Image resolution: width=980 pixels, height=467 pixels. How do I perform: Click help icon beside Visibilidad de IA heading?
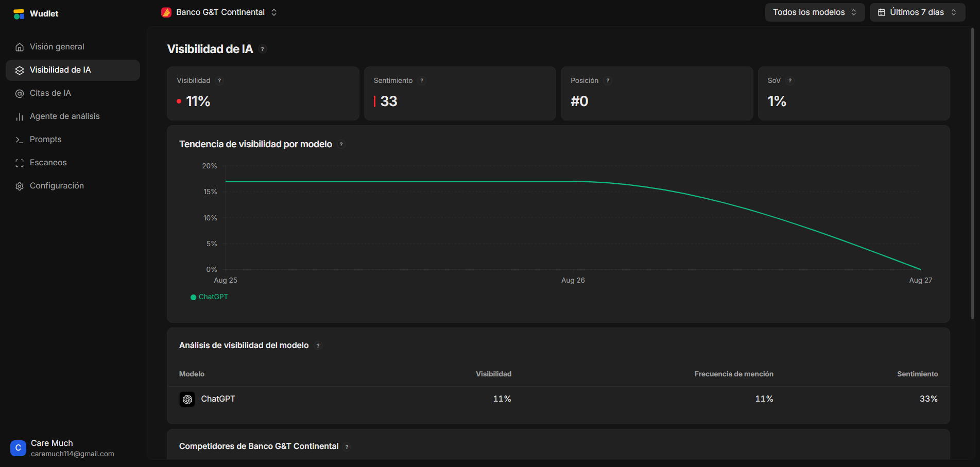point(263,49)
